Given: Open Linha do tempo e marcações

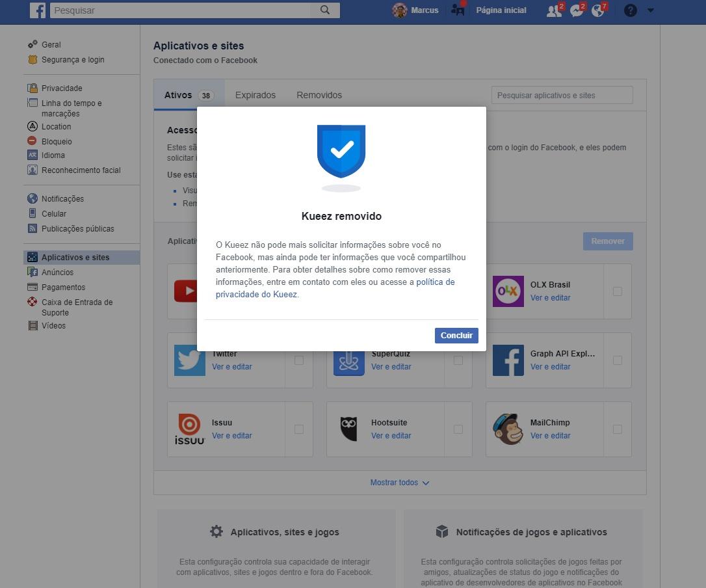Looking at the screenshot, I should 72,108.
